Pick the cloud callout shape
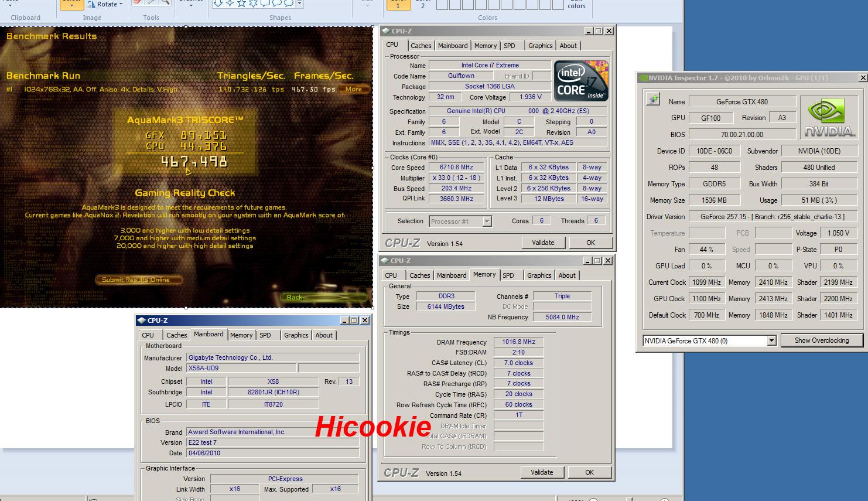This screenshot has width=868, height=501. (289, 4)
